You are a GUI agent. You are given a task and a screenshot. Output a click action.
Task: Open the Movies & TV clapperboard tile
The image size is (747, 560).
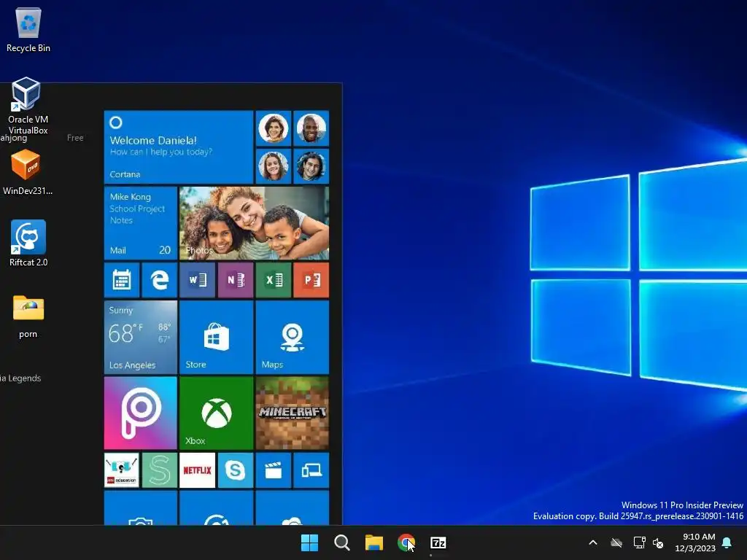click(274, 470)
